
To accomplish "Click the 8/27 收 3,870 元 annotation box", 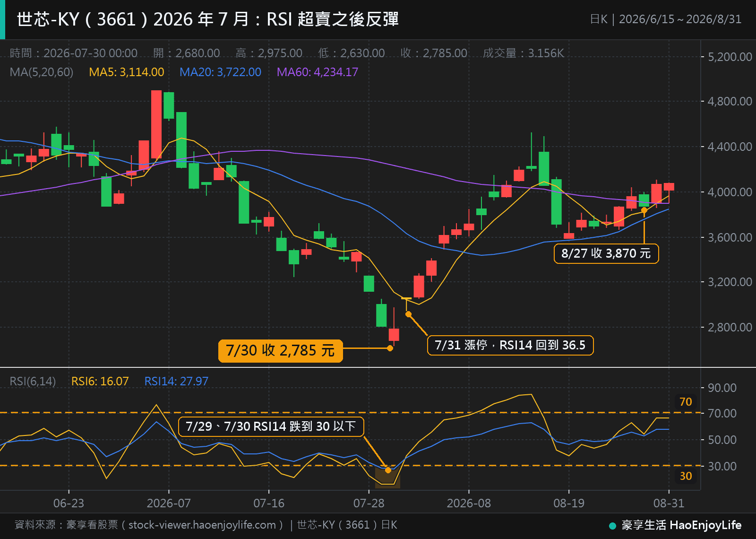I will pyautogui.click(x=606, y=253).
